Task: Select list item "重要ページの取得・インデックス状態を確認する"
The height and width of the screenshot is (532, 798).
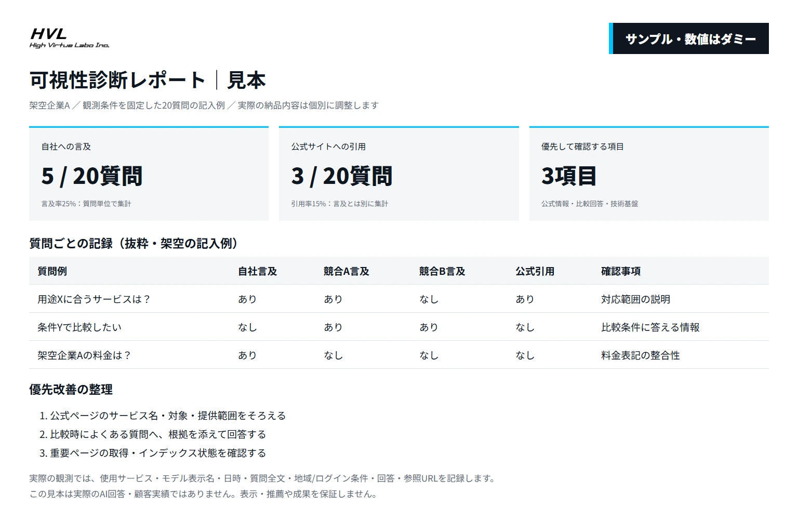Action: [x=158, y=453]
